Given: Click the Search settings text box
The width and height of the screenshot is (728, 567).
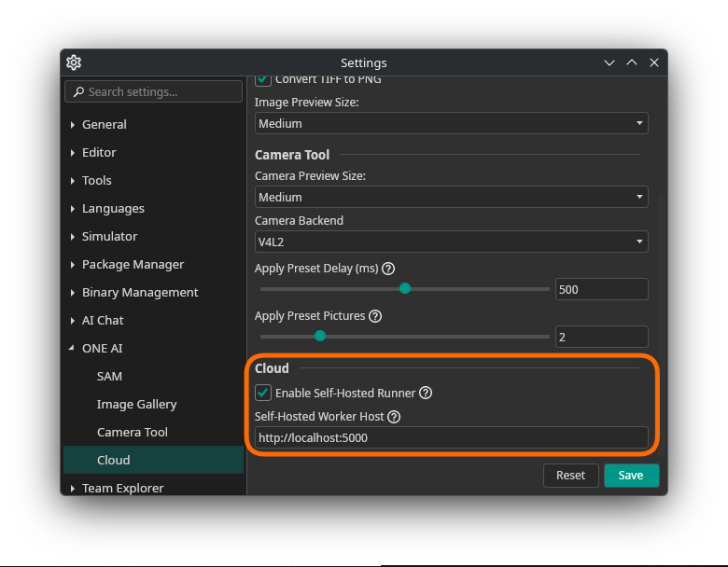Looking at the screenshot, I should point(161,91).
